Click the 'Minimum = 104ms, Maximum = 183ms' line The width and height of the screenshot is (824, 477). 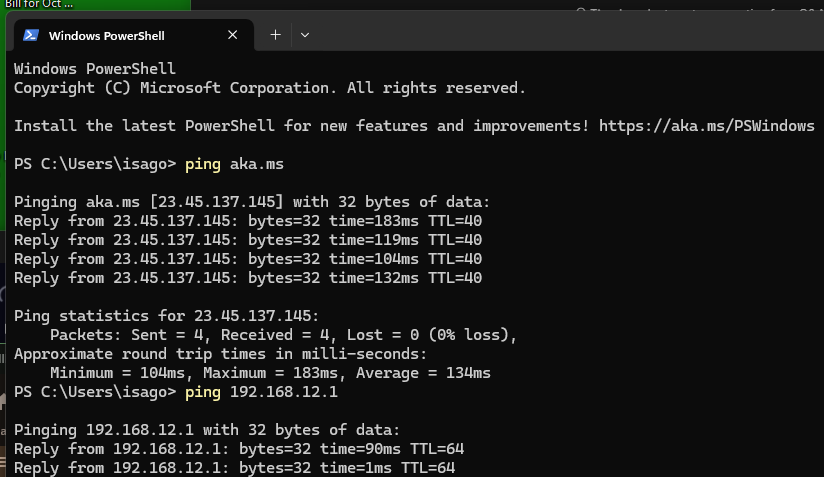click(x=270, y=373)
